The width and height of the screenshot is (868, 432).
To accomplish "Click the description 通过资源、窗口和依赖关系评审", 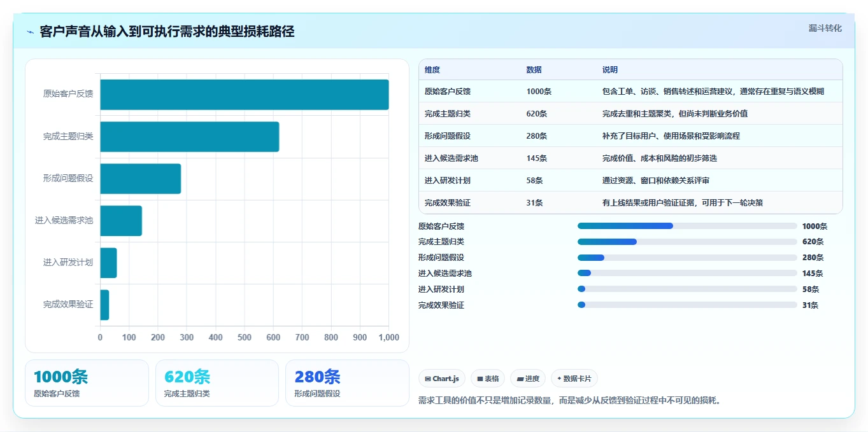I will click(656, 181).
